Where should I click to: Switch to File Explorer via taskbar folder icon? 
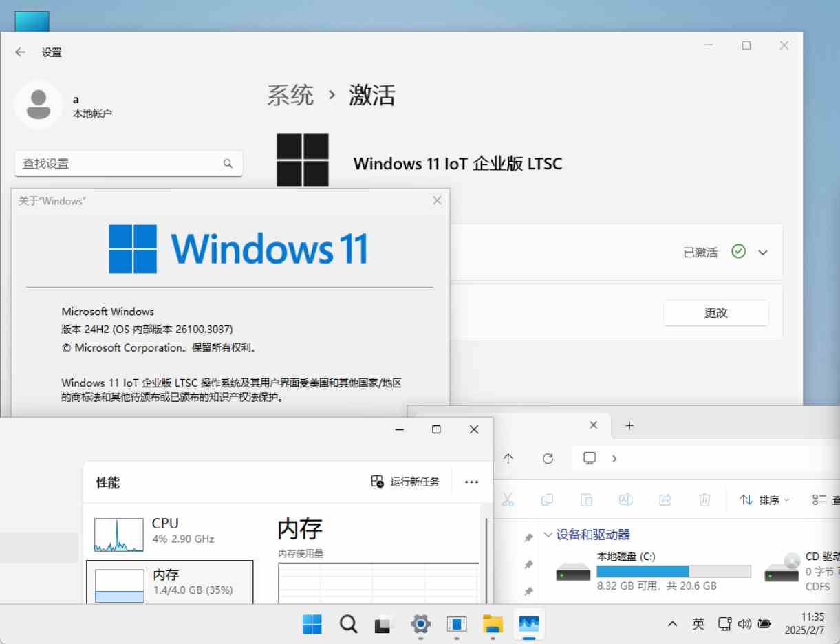coord(493,624)
